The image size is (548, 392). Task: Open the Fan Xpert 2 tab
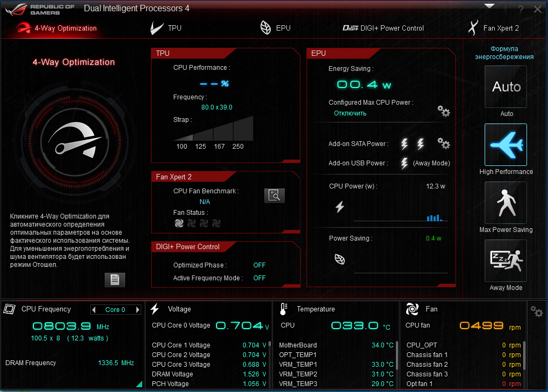pos(494,28)
